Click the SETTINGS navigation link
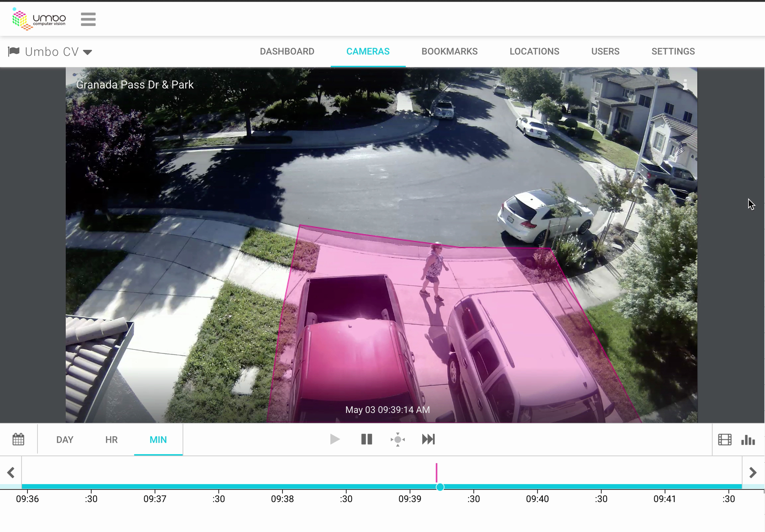 (673, 51)
